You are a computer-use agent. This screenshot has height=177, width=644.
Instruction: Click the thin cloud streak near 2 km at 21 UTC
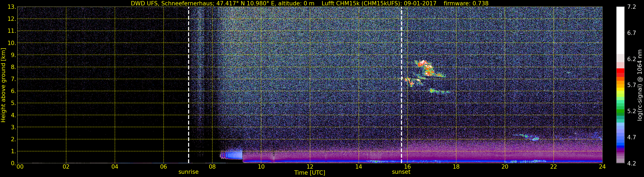click(526, 137)
